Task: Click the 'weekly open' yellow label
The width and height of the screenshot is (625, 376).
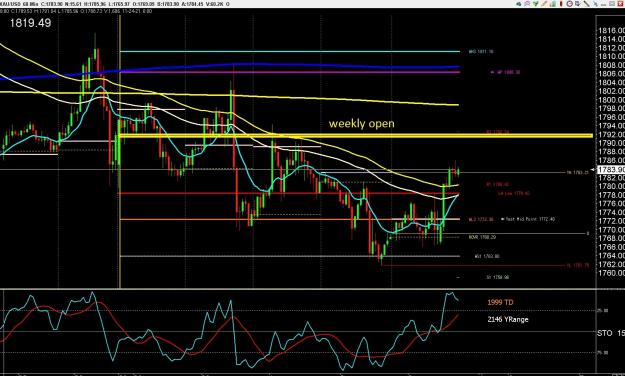Action: tap(362, 124)
